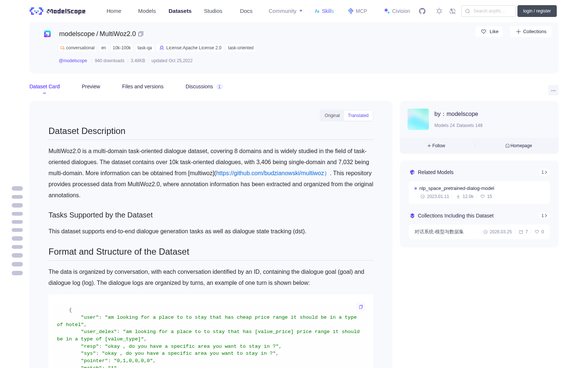Image resolution: width=588 pixels, height=368 pixels.
Task: Click the login / register button
Action: 537,11
